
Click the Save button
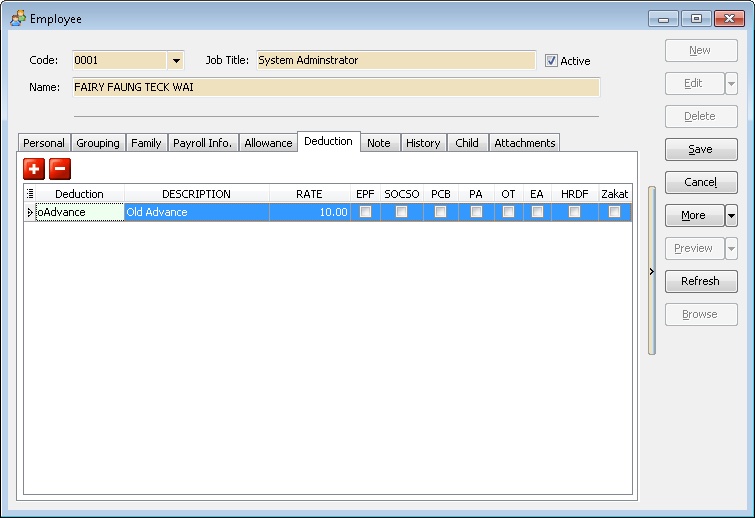[x=701, y=150]
